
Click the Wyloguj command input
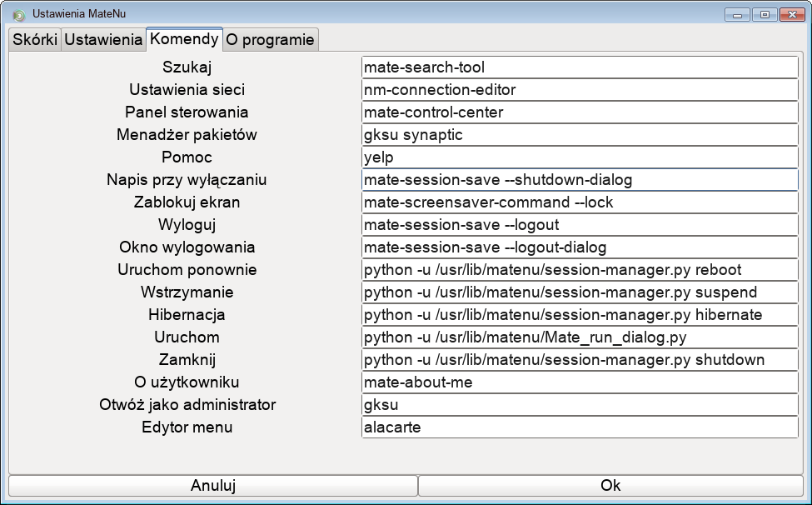coord(580,225)
